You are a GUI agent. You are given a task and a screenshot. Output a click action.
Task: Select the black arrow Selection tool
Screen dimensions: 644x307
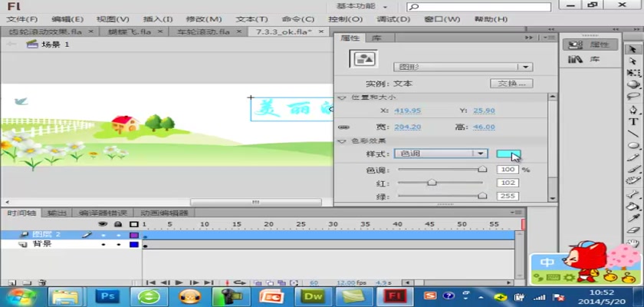(x=633, y=48)
